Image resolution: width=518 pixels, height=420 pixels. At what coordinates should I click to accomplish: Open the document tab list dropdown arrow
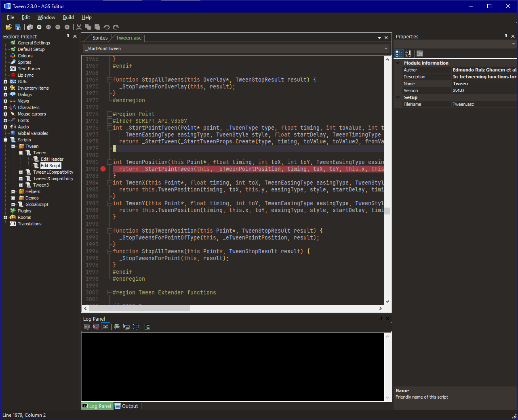click(379, 38)
